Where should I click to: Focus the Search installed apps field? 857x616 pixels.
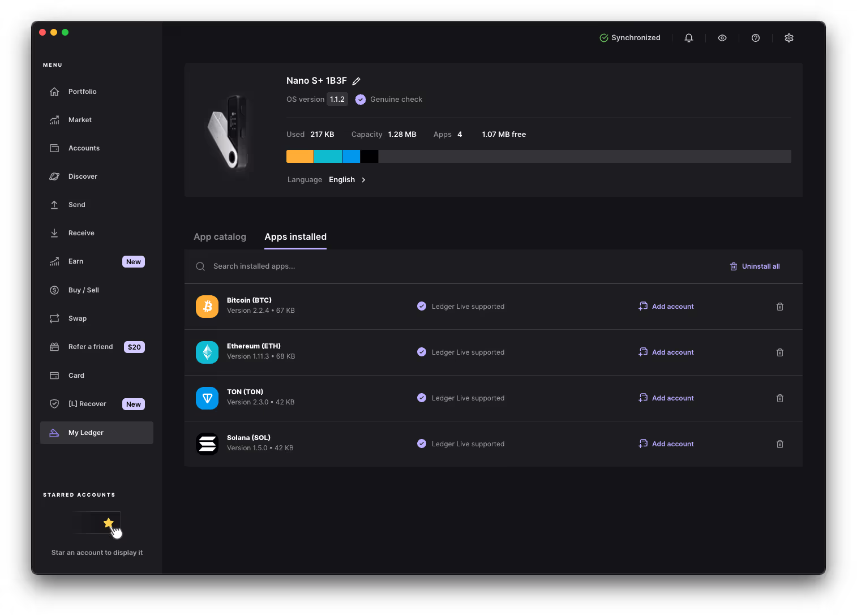pos(453,266)
